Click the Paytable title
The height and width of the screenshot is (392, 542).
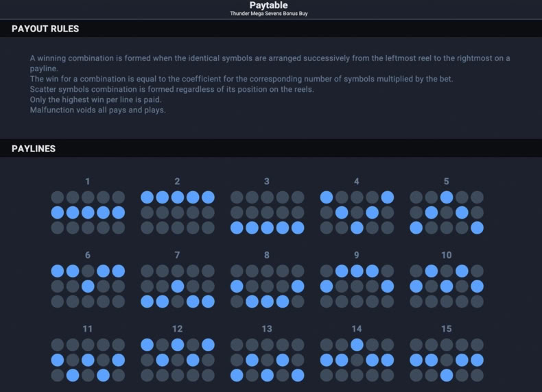[268, 5]
